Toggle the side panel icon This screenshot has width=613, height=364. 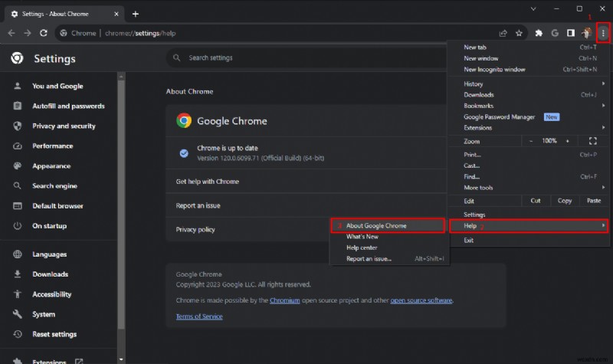click(571, 33)
